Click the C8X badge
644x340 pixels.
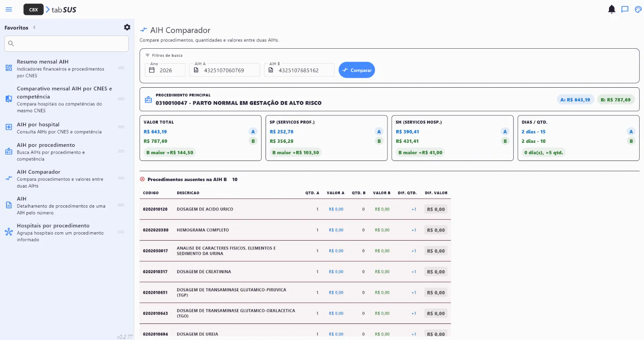point(33,10)
